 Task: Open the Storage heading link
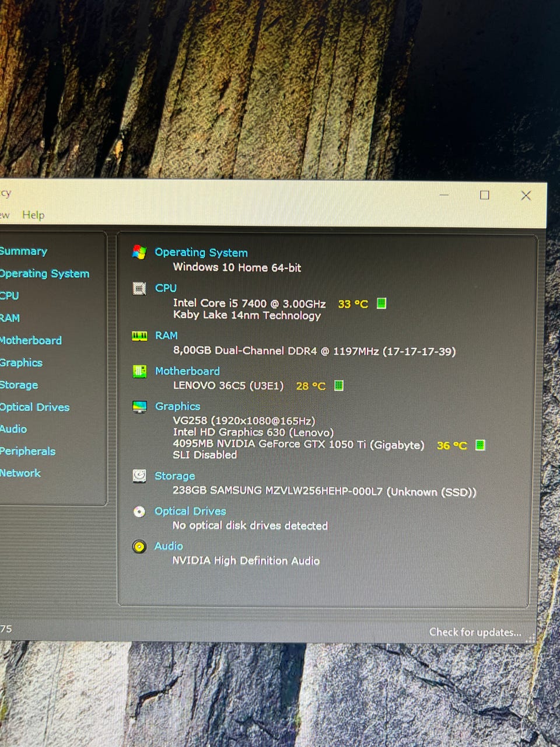(x=174, y=476)
